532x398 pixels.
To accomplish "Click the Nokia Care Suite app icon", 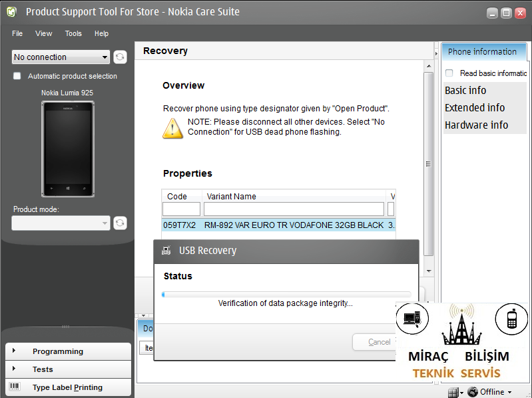I will coord(11,12).
